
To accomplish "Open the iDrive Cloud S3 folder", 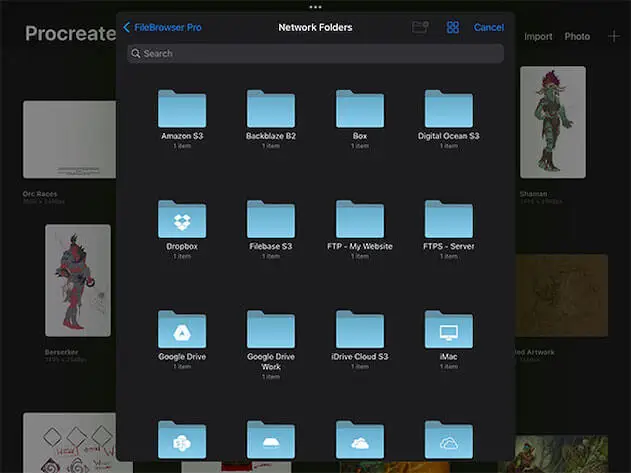I will pos(360,329).
